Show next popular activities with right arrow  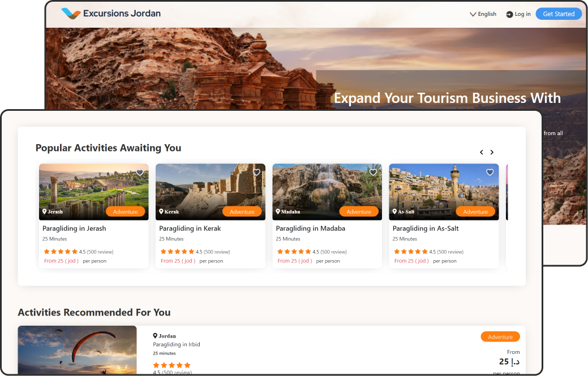click(492, 152)
